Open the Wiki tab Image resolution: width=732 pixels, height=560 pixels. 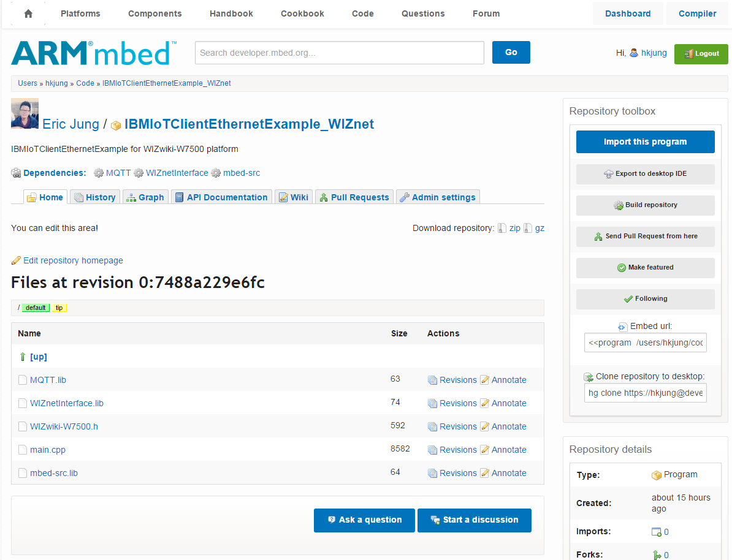pyautogui.click(x=294, y=197)
